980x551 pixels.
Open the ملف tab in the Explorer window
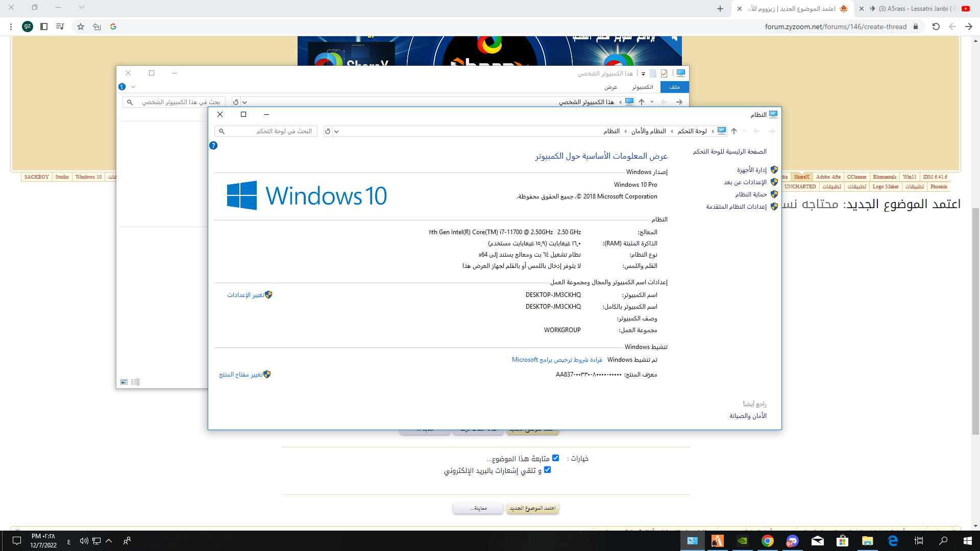[x=675, y=87]
